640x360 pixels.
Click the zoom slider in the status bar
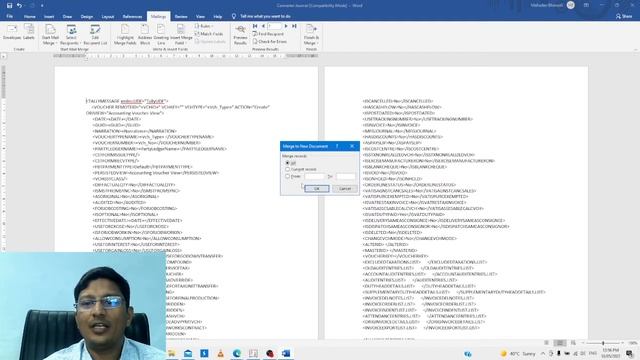coord(603,343)
